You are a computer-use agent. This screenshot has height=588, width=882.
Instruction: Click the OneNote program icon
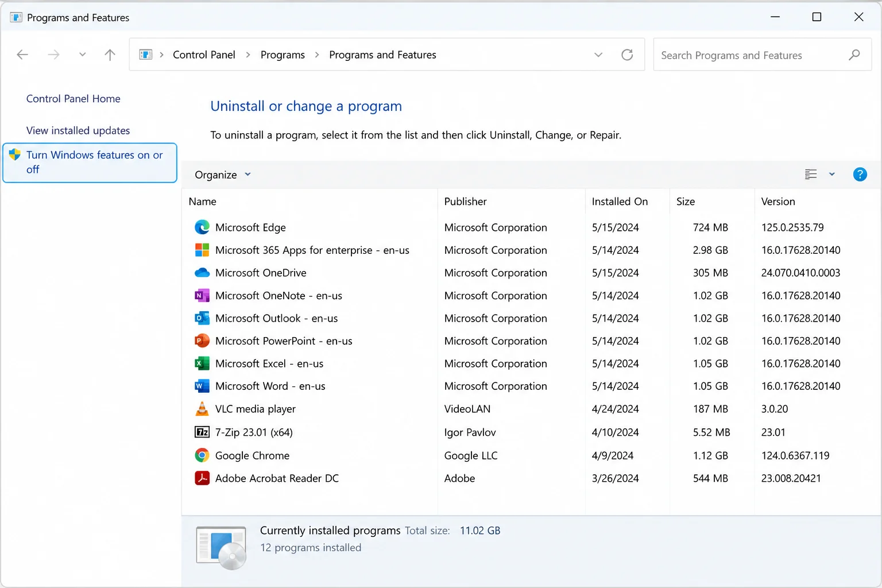[202, 296]
